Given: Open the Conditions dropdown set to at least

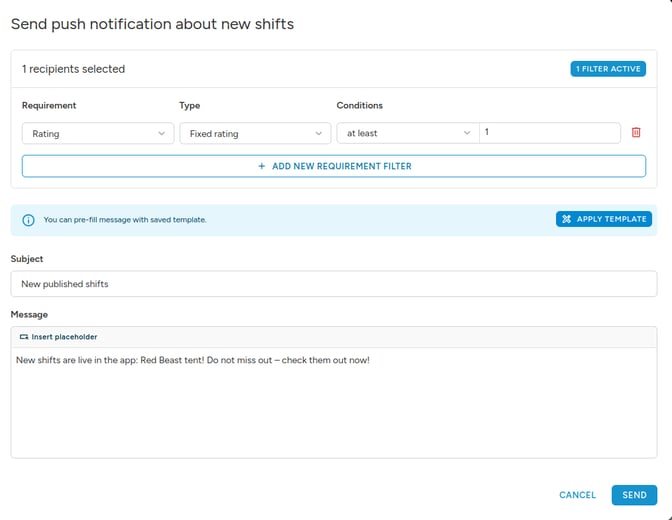Looking at the screenshot, I should 407,133.
